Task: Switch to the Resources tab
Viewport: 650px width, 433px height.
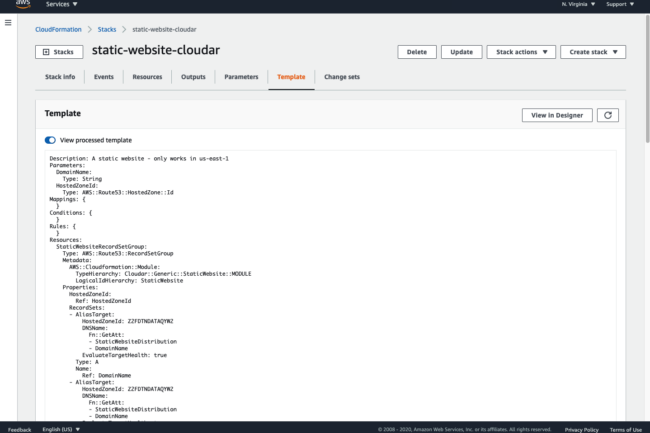Action: 147,77
